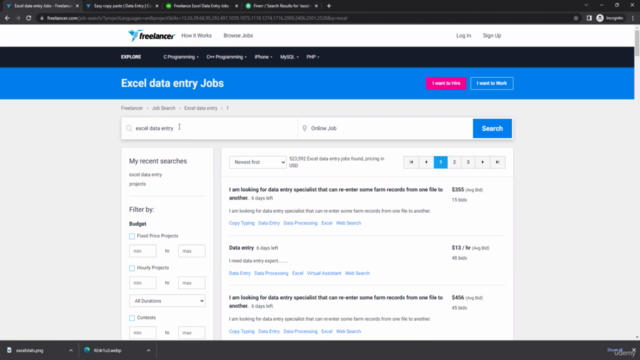Expand C Programming explore menu
The height and width of the screenshot is (360, 640).
[x=181, y=57]
